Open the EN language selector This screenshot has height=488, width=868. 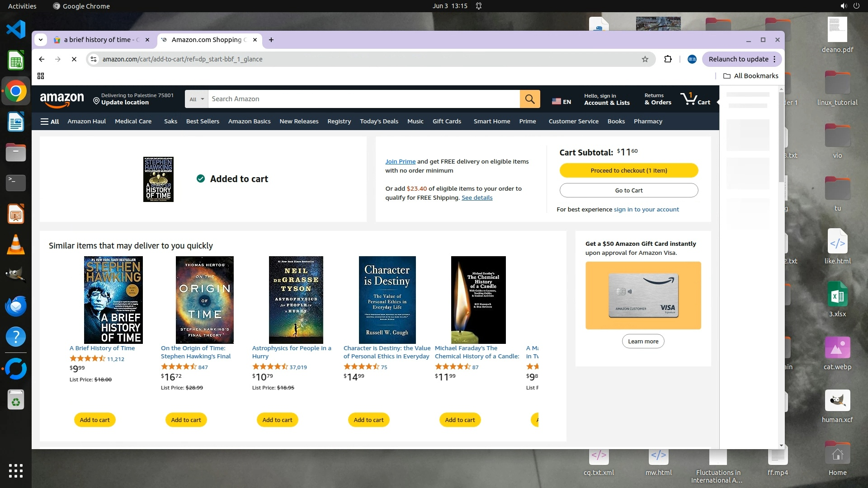[561, 102]
